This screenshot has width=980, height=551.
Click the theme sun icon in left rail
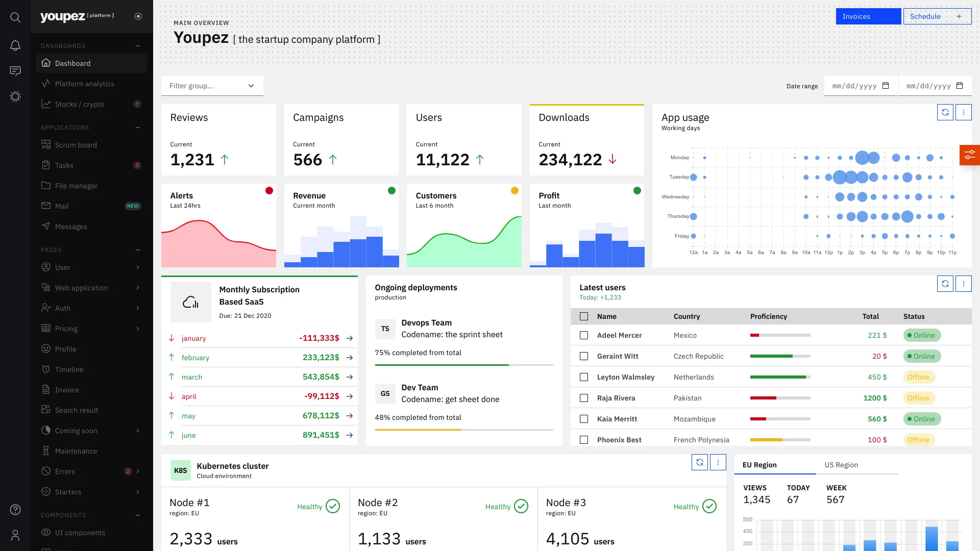point(15,96)
